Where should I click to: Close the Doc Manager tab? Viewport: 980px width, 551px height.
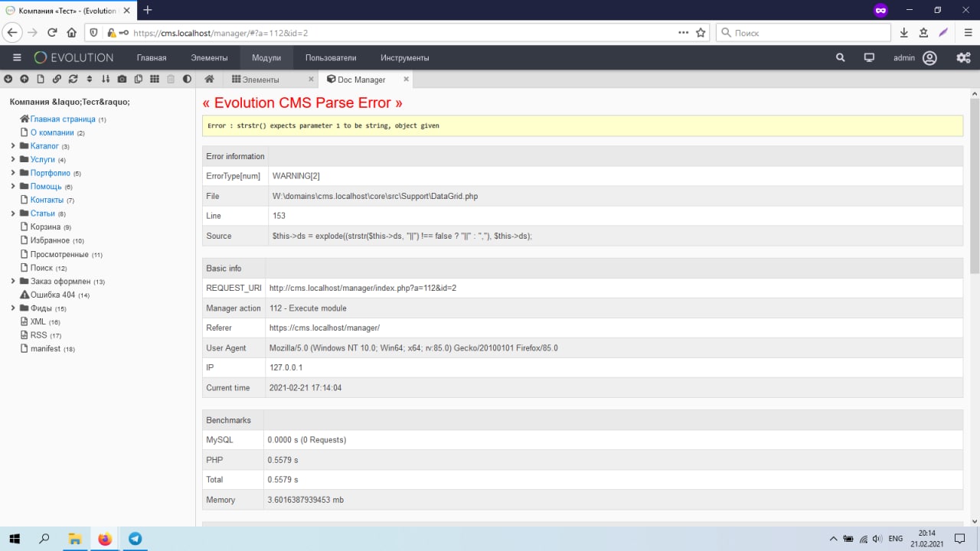point(406,79)
